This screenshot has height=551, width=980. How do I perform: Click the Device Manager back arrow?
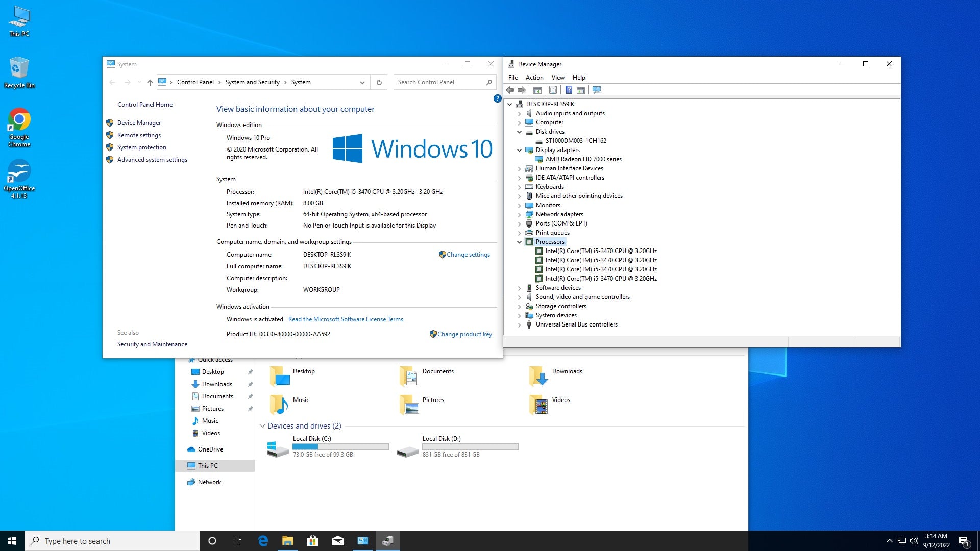(510, 90)
